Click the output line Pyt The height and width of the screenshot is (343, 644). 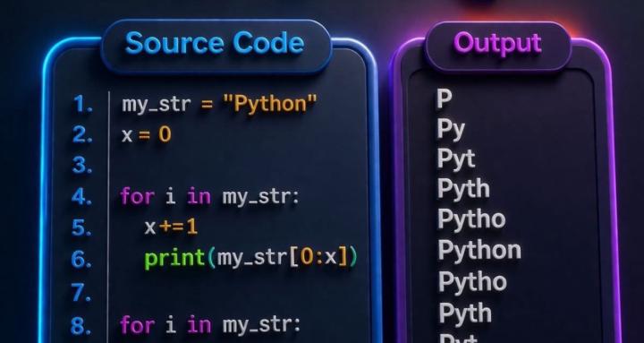click(456, 159)
